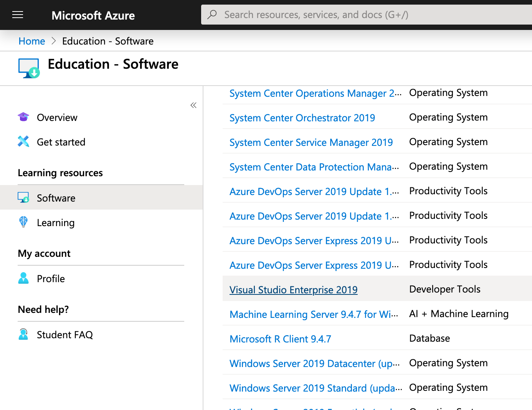Click the Learning lightbulb icon
This screenshot has height=410, width=532.
[23, 222]
